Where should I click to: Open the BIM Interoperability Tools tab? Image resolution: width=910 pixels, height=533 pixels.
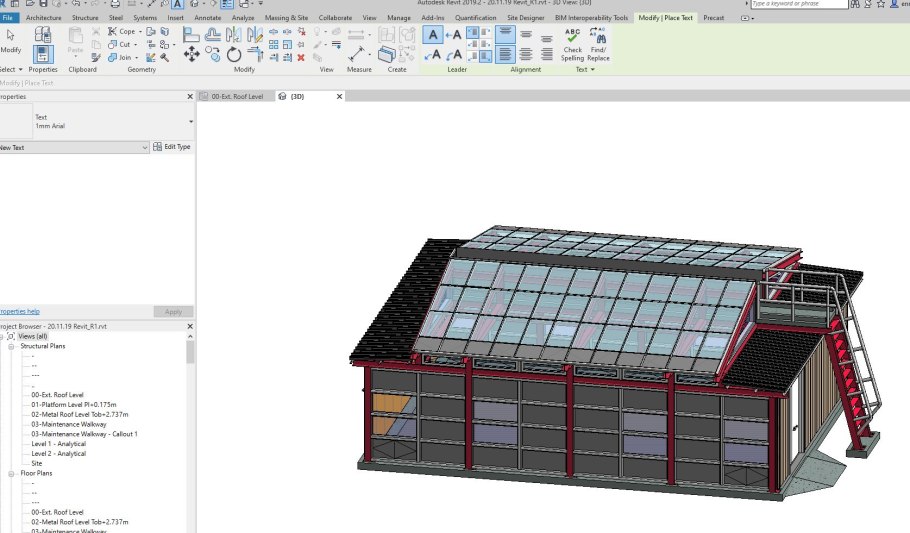tap(591, 18)
